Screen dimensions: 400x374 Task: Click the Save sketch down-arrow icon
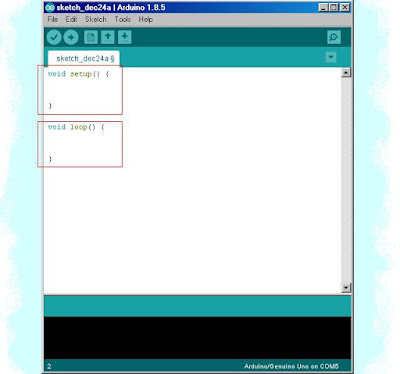(x=124, y=37)
